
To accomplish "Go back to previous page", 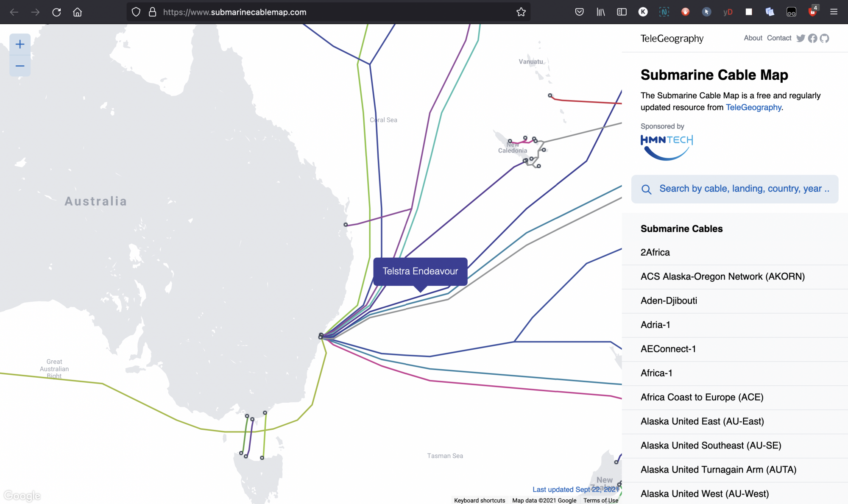I will tap(14, 12).
